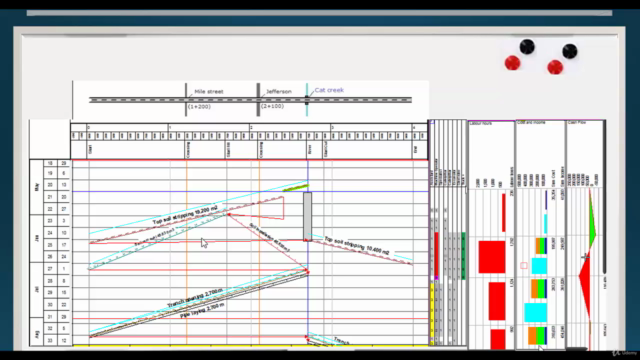
Task: Click the Start hill location column header
Action: (228, 150)
